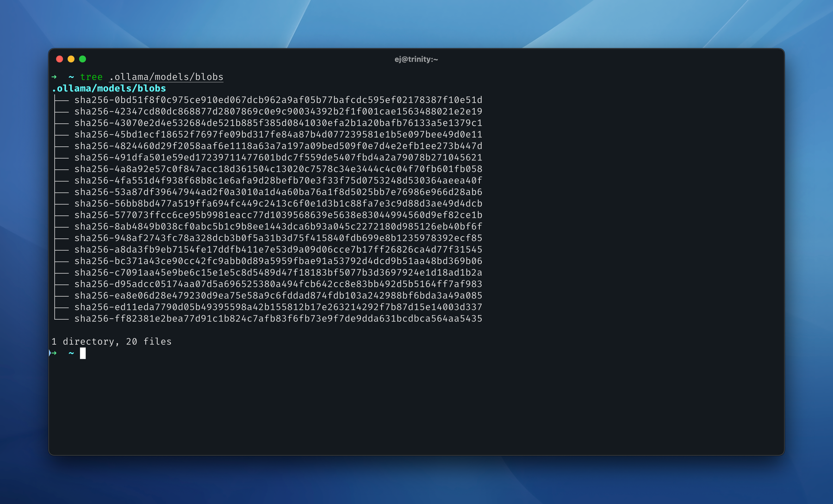
Task: Maximize the terminal with the green button
Action: click(x=82, y=59)
